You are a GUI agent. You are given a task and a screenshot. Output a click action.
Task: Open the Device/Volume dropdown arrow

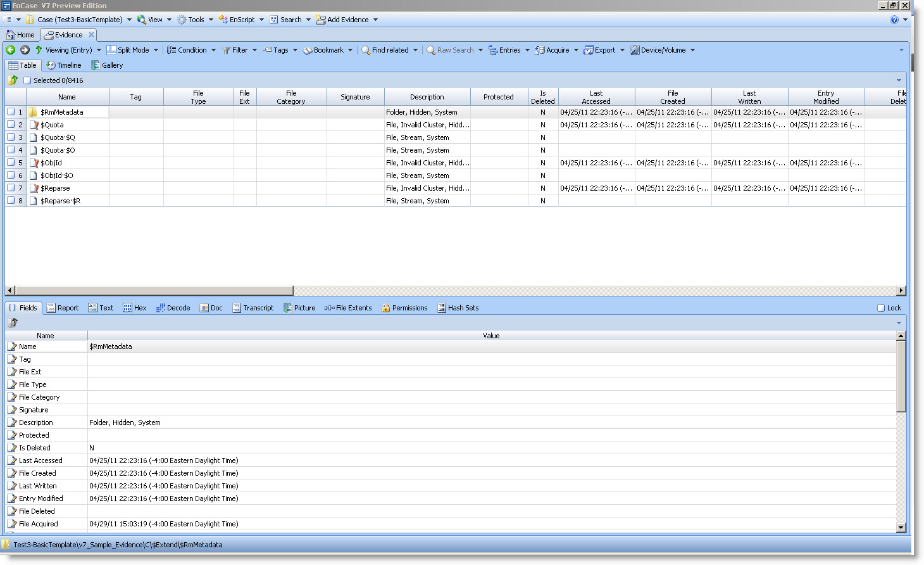pos(692,50)
